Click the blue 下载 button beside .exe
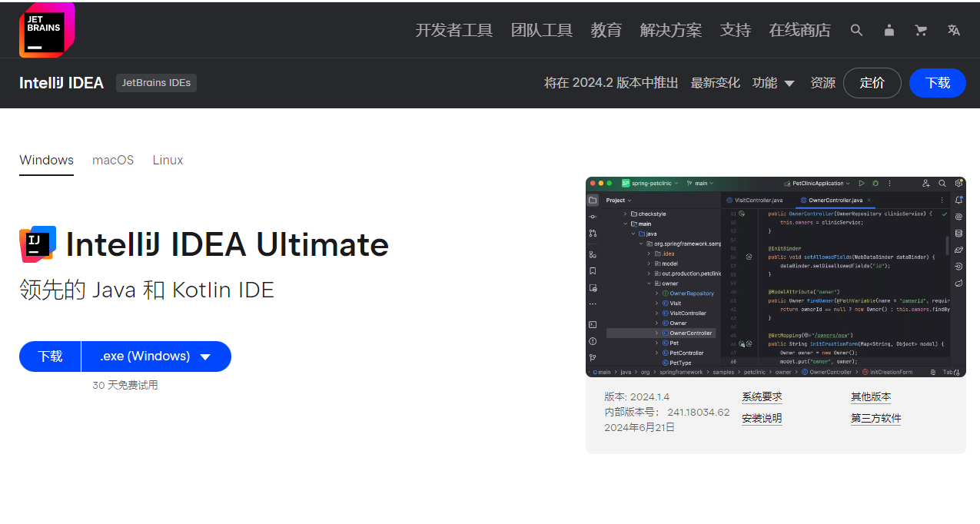 [50, 357]
